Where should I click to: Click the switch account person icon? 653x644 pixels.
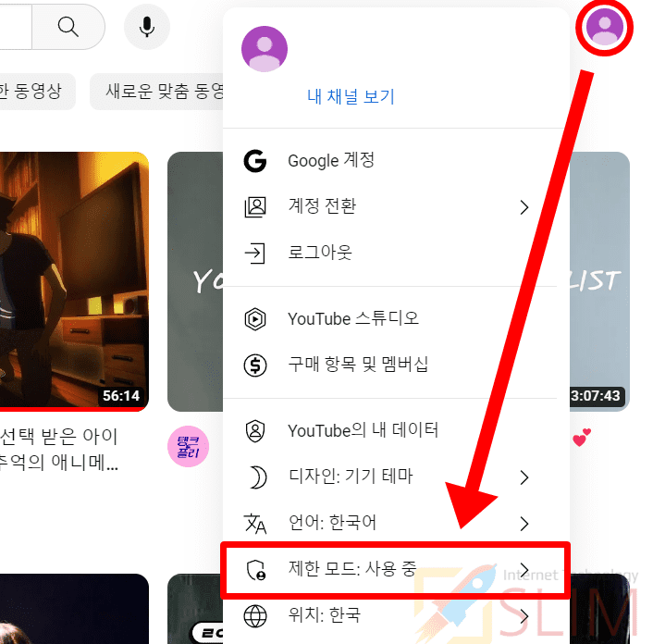click(255, 207)
